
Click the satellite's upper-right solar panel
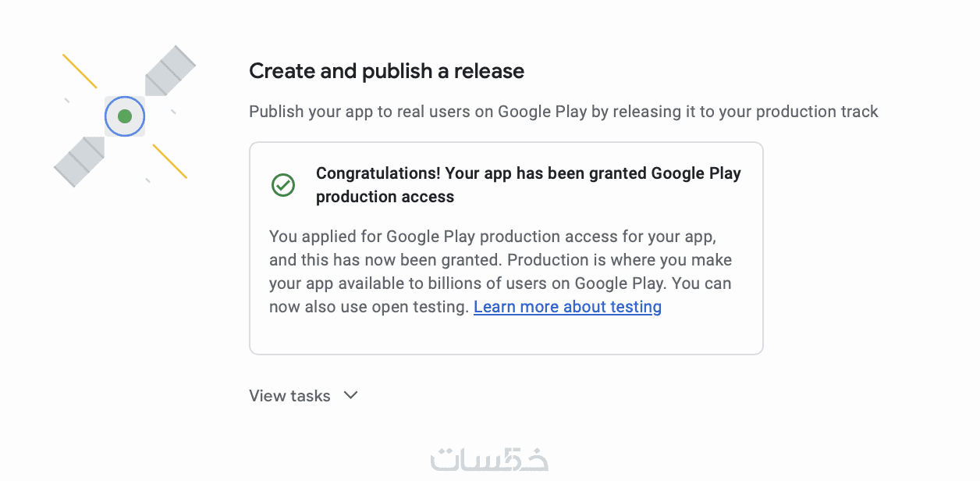[x=170, y=71]
